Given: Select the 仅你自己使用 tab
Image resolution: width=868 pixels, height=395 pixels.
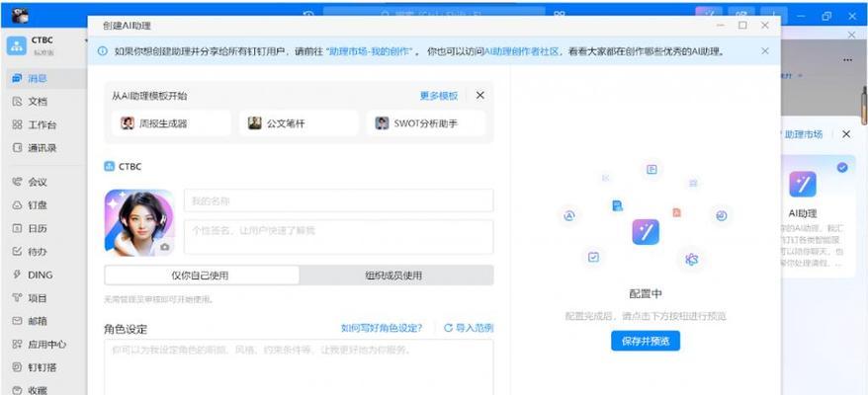Looking at the screenshot, I should [x=202, y=275].
